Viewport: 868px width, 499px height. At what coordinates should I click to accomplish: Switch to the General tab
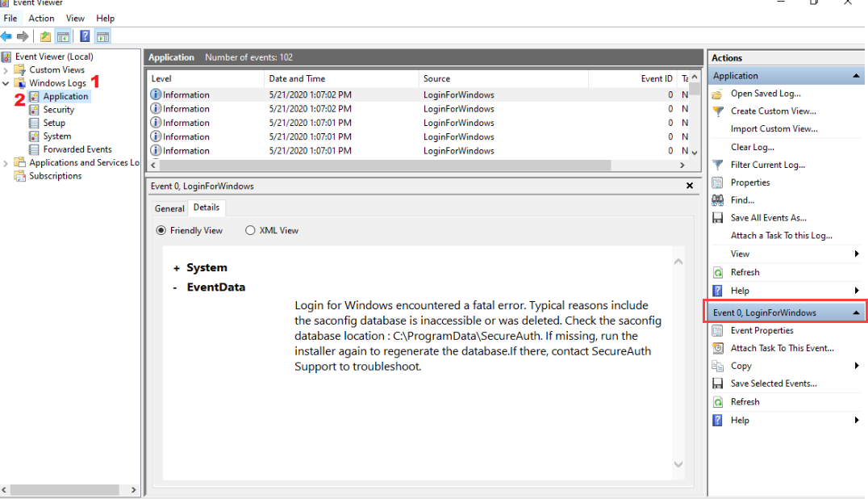(169, 208)
